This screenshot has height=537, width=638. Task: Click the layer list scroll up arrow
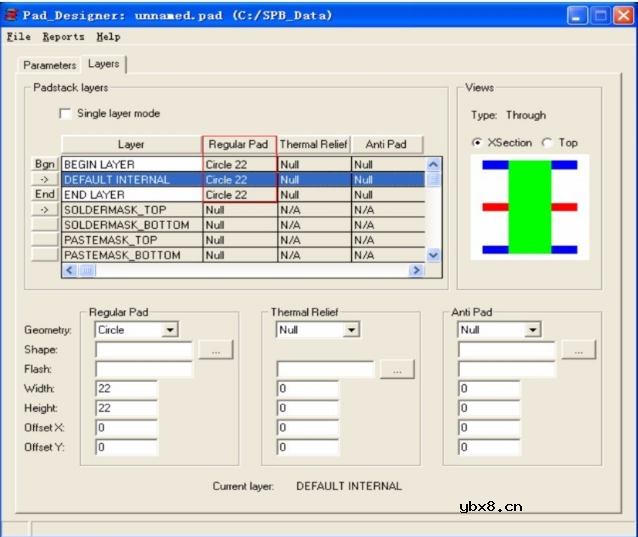(433, 165)
